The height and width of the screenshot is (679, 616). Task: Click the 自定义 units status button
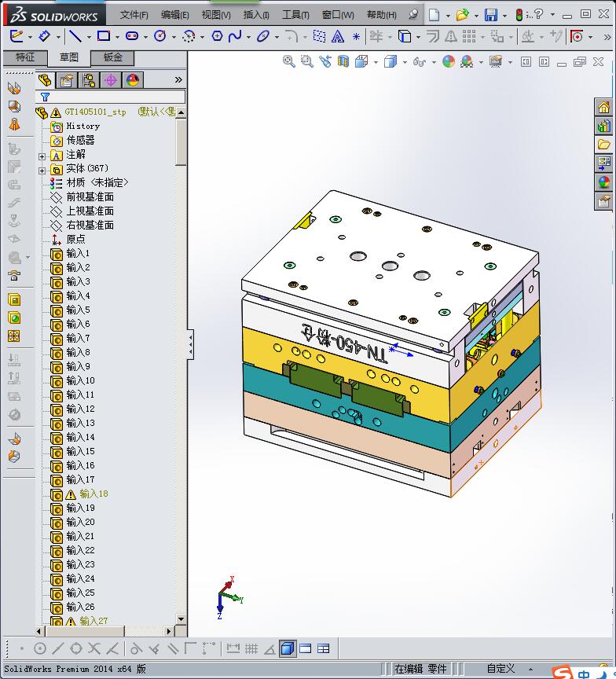[x=500, y=669]
